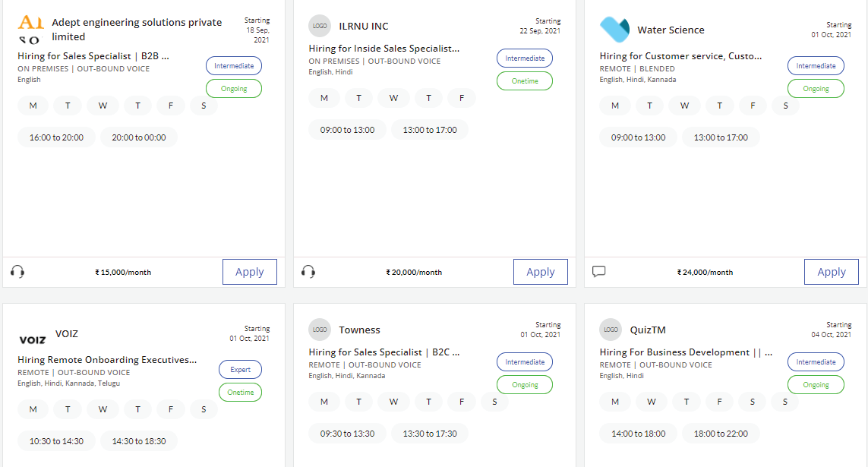
Task: Open "Hiring for Sales Specialist | B2C" title
Action: coord(384,352)
